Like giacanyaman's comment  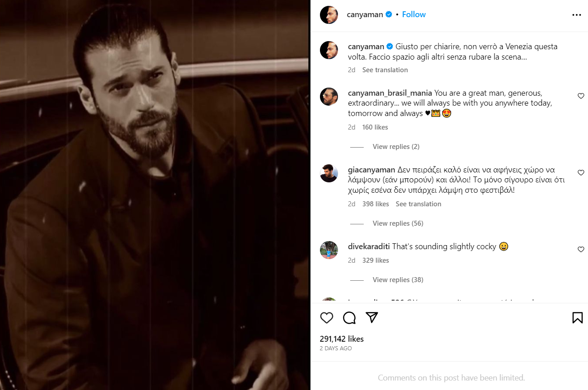click(x=581, y=173)
